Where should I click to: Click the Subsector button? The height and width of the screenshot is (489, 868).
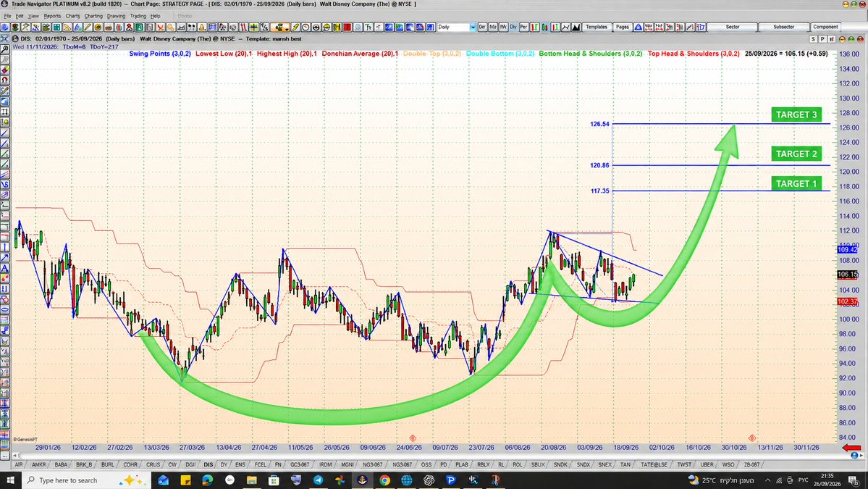tap(783, 27)
